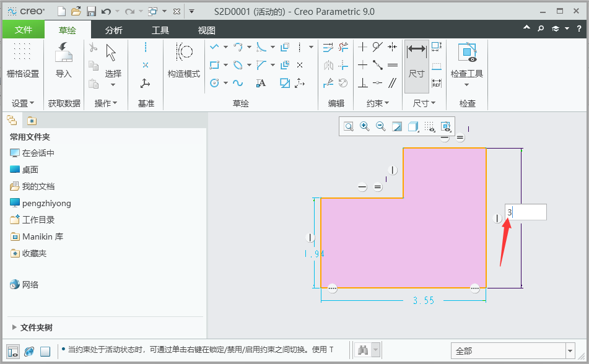Select the Circle tool

(x=214, y=83)
